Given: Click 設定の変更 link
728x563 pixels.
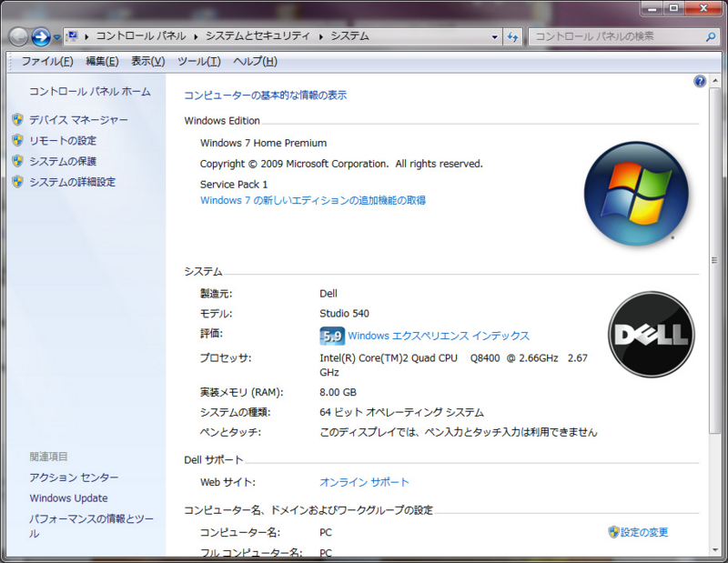Looking at the screenshot, I should tap(644, 532).
